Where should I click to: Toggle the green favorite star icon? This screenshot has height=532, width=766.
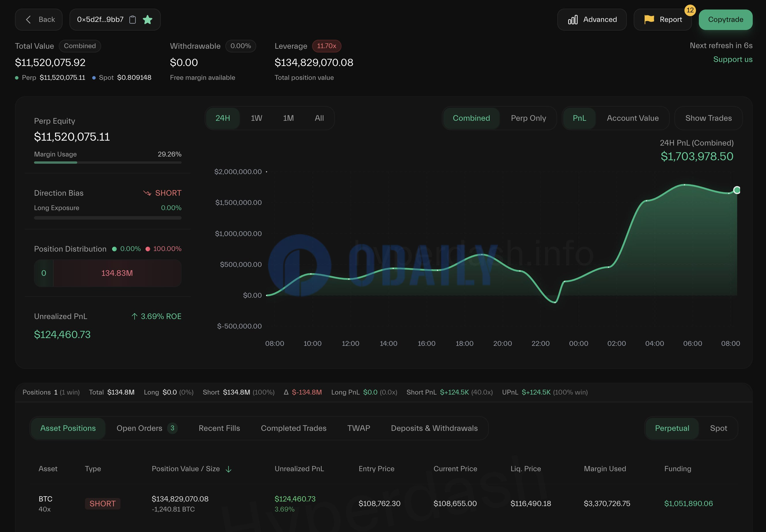coord(147,20)
